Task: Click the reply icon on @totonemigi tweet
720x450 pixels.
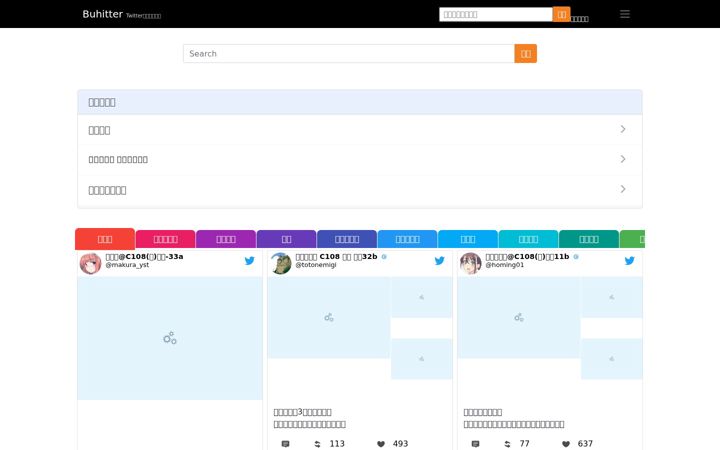Action: (285, 444)
